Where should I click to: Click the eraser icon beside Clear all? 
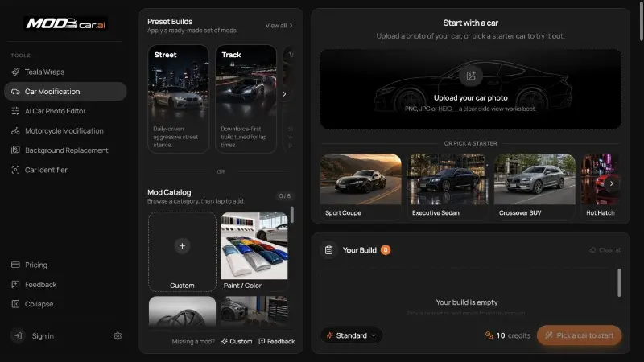pos(592,250)
